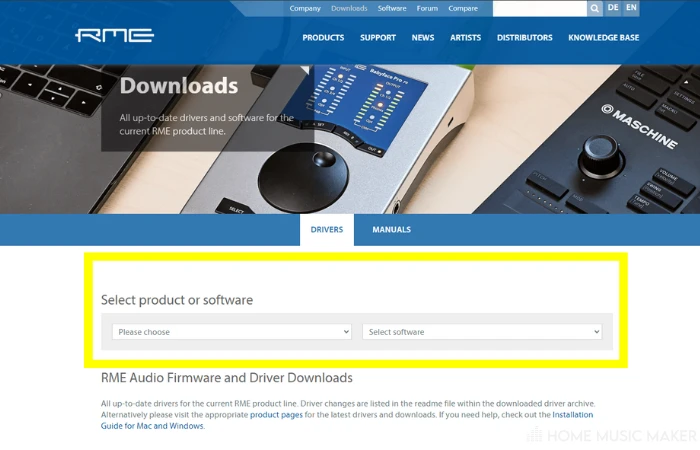Select the DRIVERS tab
This screenshot has height=450, width=700.
pyautogui.click(x=327, y=229)
